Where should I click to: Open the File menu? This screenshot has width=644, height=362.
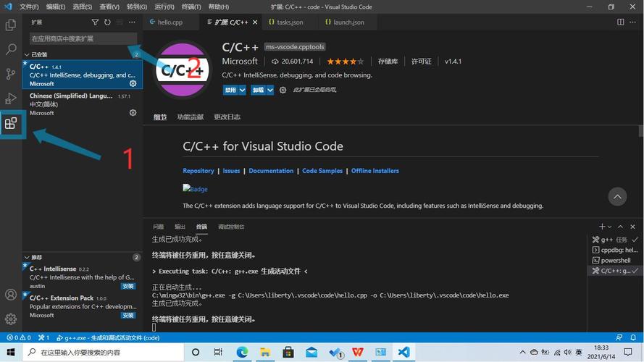pyautogui.click(x=29, y=7)
